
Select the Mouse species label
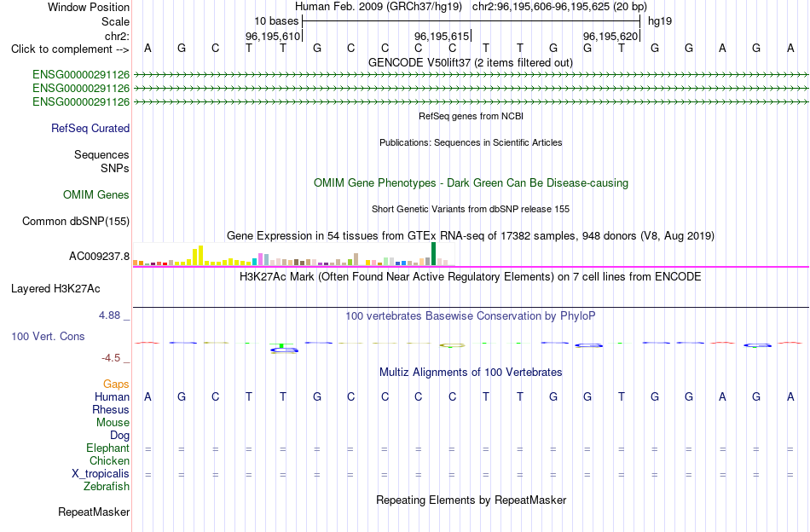coord(113,423)
